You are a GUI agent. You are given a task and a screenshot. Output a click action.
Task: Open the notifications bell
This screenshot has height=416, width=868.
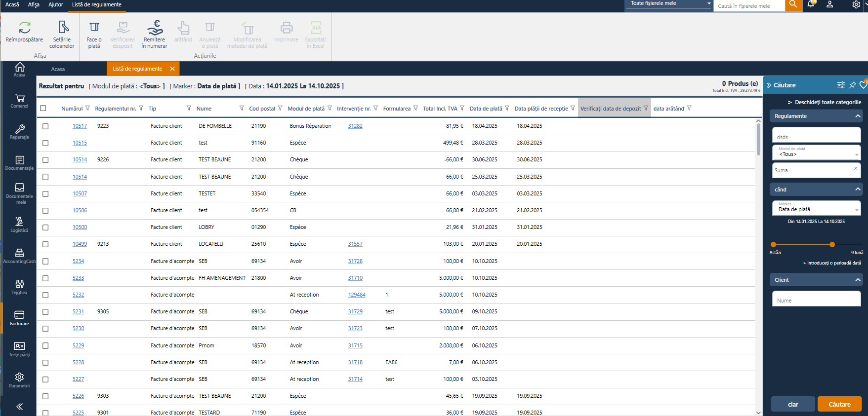point(811,4)
